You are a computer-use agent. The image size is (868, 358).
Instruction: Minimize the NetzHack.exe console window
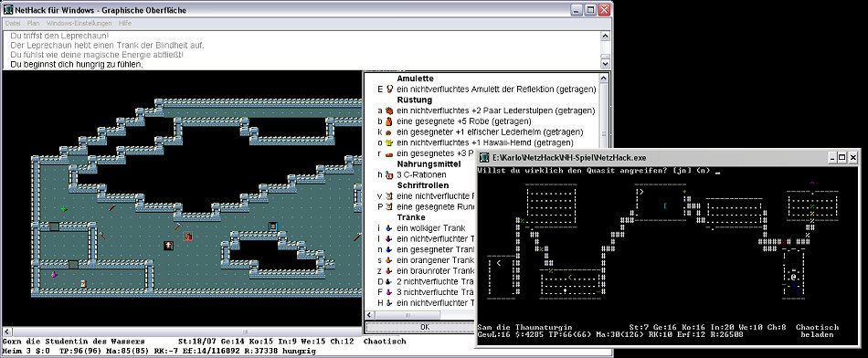pyautogui.click(x=833, y=158)
